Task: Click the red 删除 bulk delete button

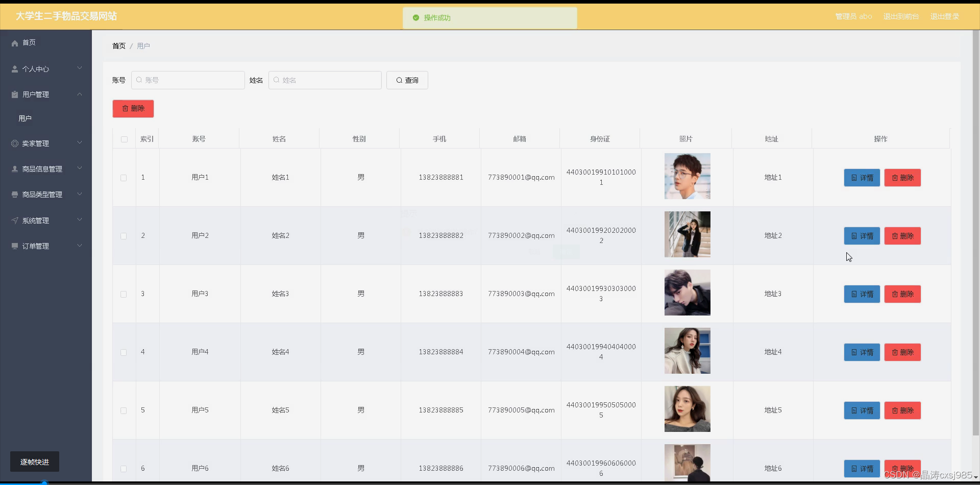Action: click(x=133, y=108)
